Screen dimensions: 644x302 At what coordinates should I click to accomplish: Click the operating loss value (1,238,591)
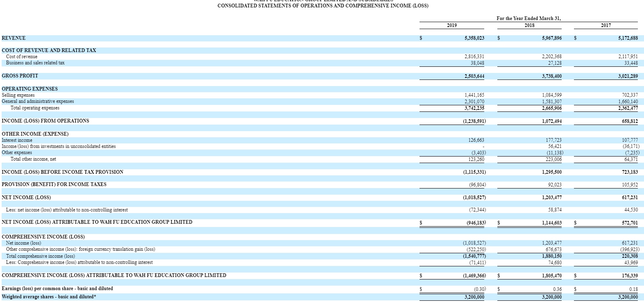click(x=474, y=121)
